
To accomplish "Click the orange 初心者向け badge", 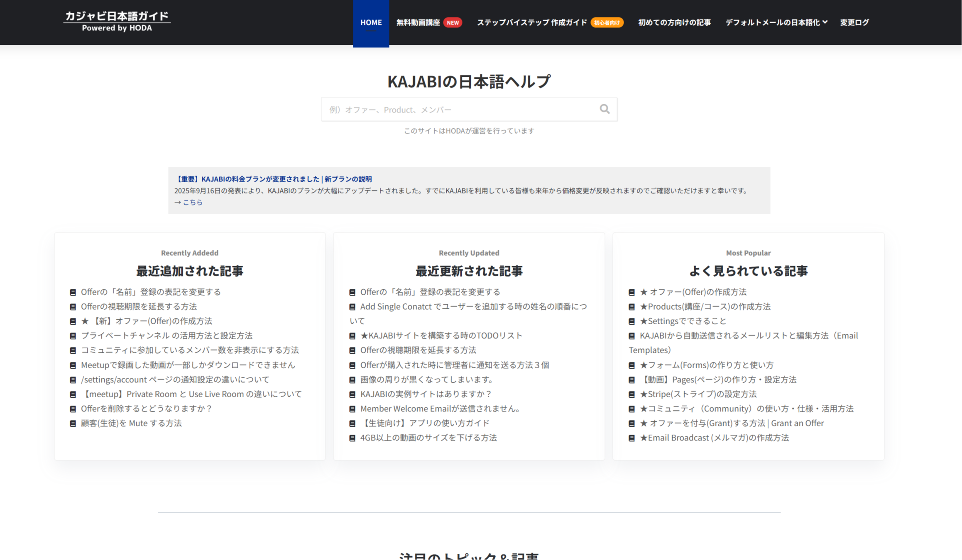I will [607, 22].
